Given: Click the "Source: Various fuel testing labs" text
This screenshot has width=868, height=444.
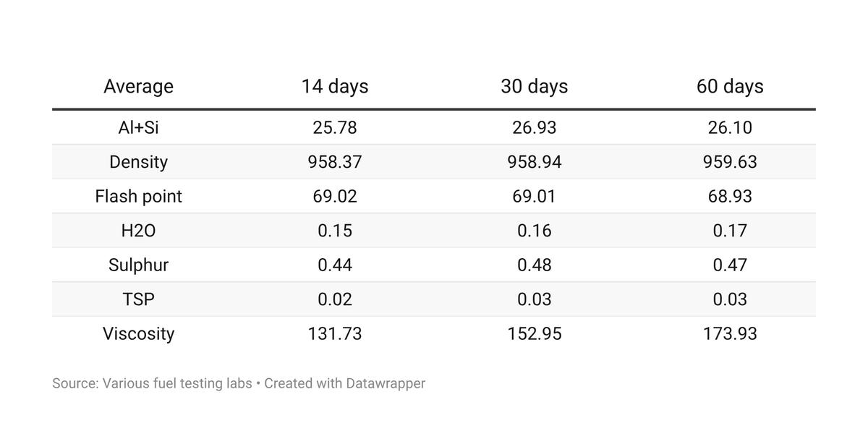Looking at the screenshot, I should tap(152, 383).
